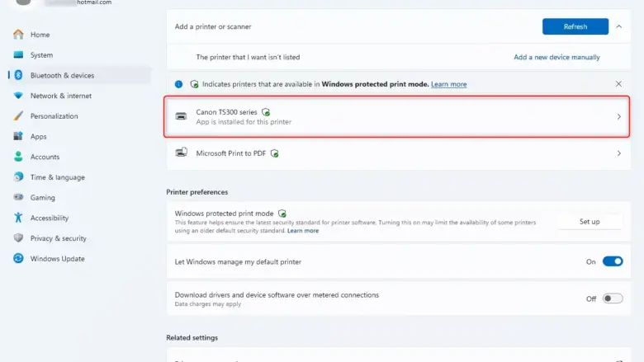Viewport: 644px width, 362px height.
Task: Dismiss the protected print mode info banner
Action: (x=618, y=83)
